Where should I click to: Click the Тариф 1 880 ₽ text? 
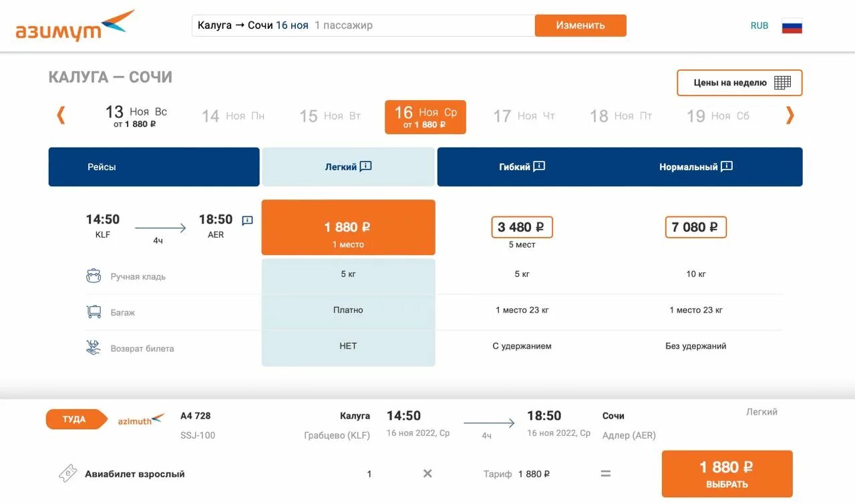pos(516,474)
